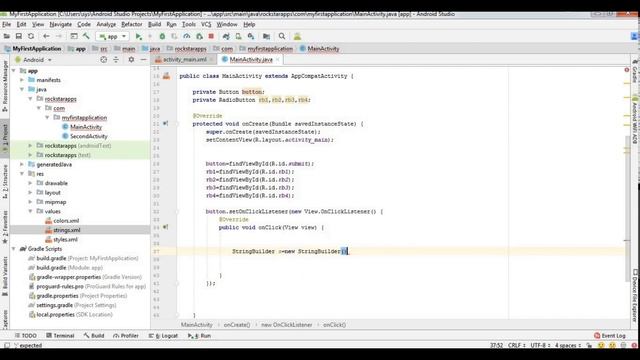Select local.properties file
The height and width of the screenshot is (360, 640).
point(74,315)
